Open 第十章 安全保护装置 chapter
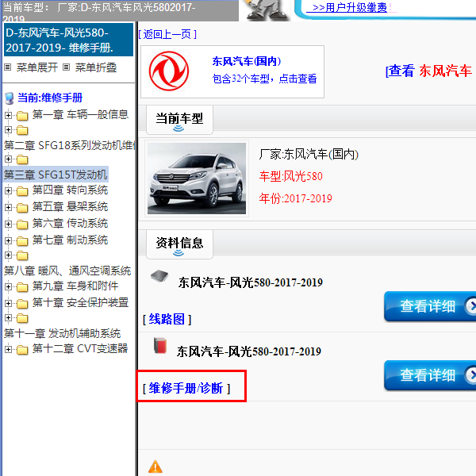The image size is (476, 476). [x=80, y=302]
